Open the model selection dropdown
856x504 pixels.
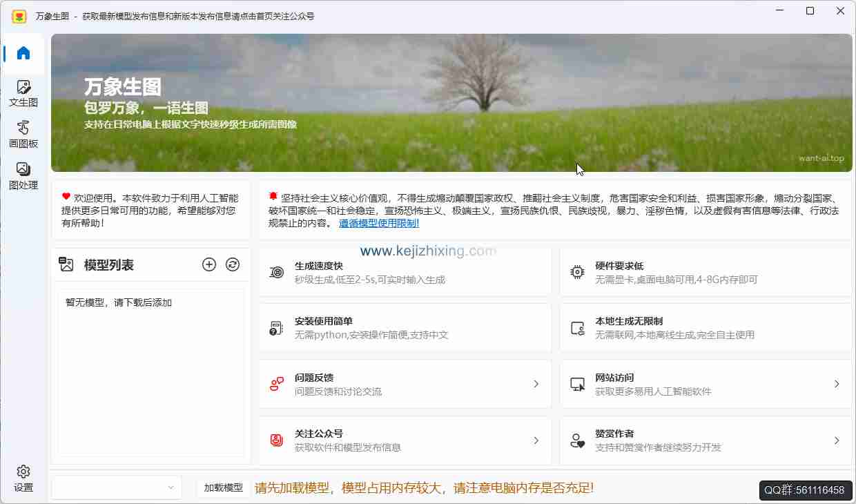pos(116,487)
